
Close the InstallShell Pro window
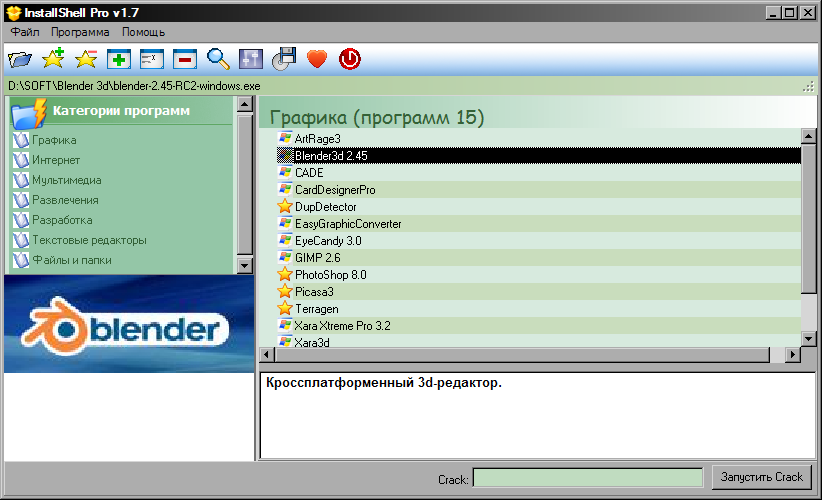pyautogui.click(x=808, y=13)
